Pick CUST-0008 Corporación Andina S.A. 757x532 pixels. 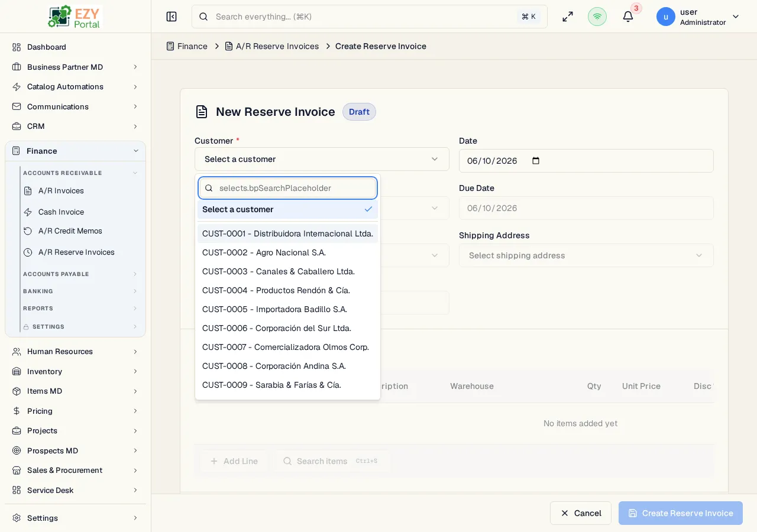point(287,366)
